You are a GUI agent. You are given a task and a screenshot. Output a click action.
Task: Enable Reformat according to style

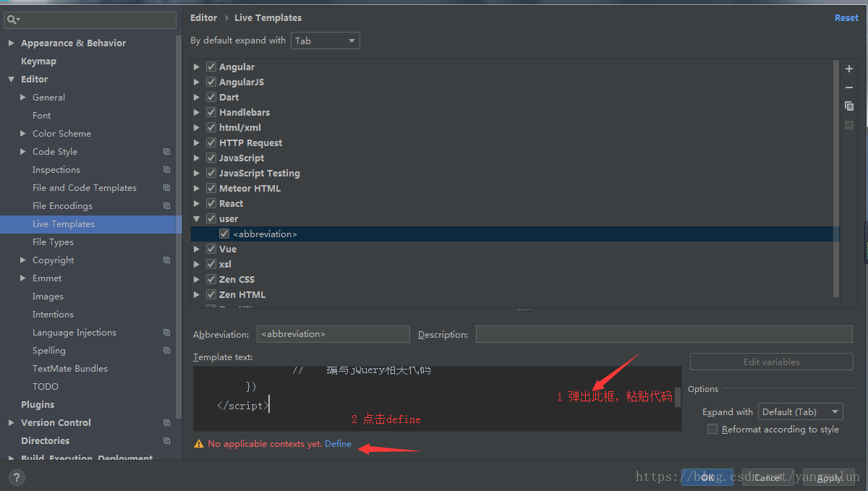712,429
